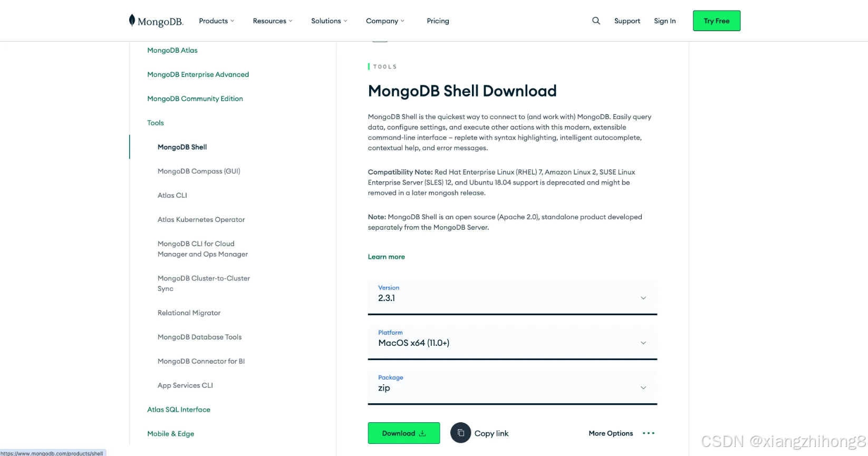Select App Services CLI
This screenshot has height=456, width=868.
(x=185, y=386)
